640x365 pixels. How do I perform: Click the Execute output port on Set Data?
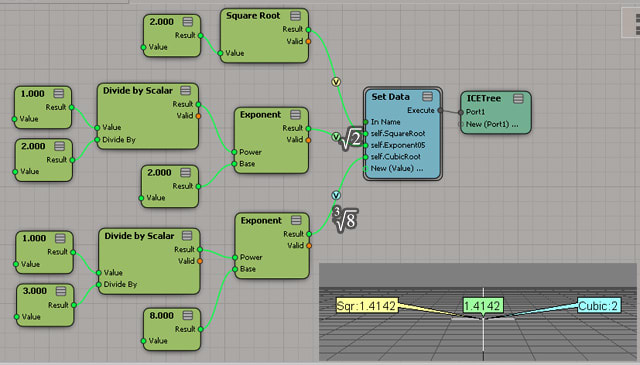pos(440,110)
